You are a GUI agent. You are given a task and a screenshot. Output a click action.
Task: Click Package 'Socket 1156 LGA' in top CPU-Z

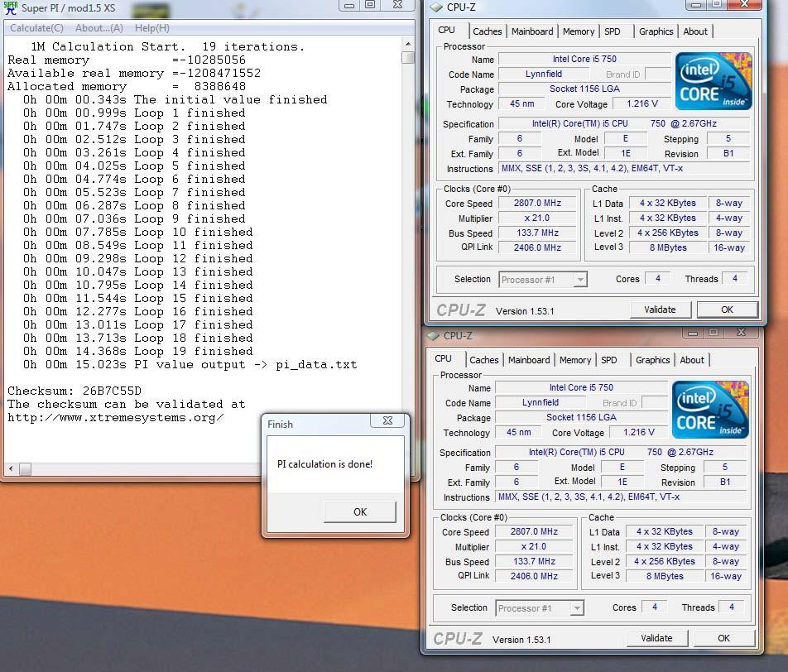tap(584, 89)
